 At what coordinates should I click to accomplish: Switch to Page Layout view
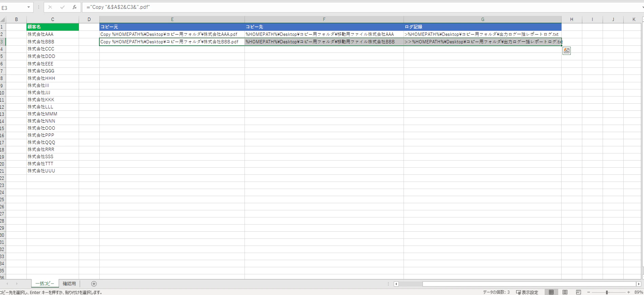tap(565, 292)
